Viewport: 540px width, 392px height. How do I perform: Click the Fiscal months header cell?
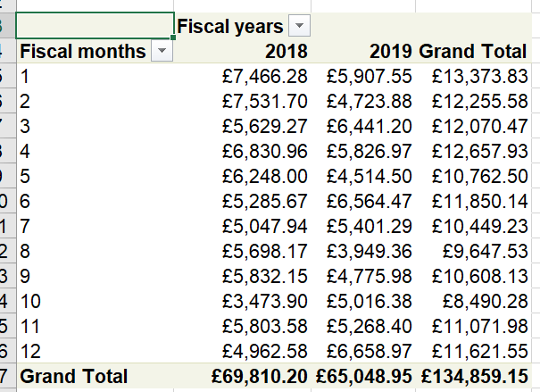[x=83, y=52]
